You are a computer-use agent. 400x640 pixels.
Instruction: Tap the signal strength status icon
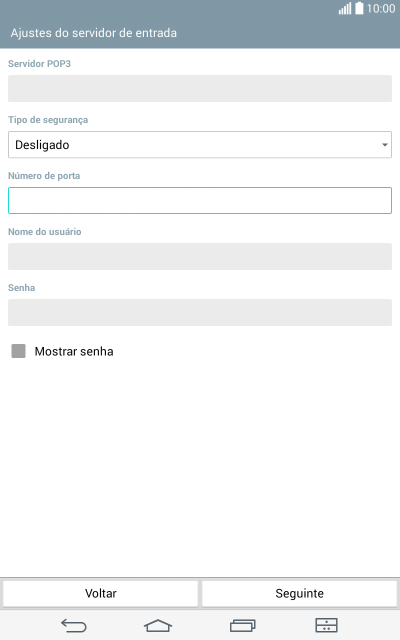click(x=345, y=9)
